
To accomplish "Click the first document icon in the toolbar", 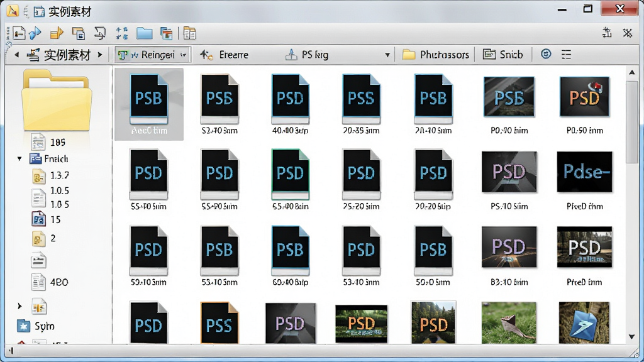I will (18, 33).
